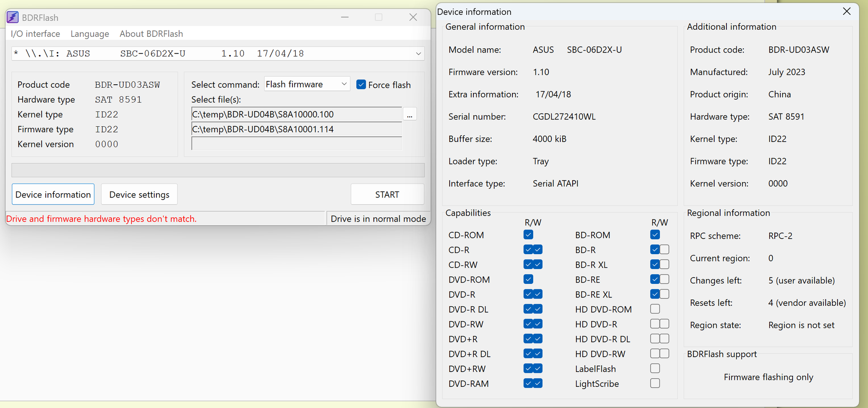Viewport: 868px width, 408px height.
Task: Open the I/O interface menu
Action: pos(35,34)
